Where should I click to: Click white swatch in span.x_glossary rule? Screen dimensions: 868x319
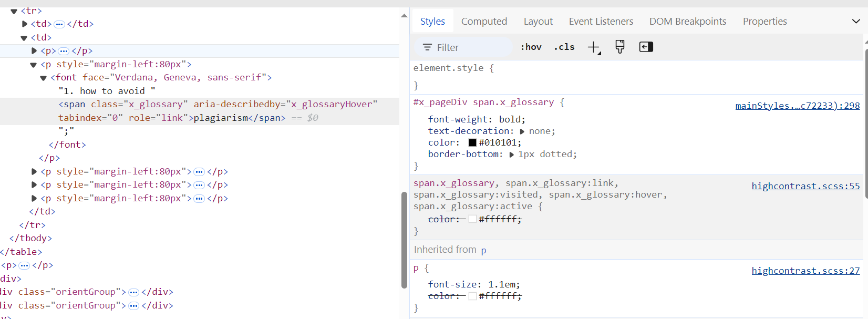[472, 219]
